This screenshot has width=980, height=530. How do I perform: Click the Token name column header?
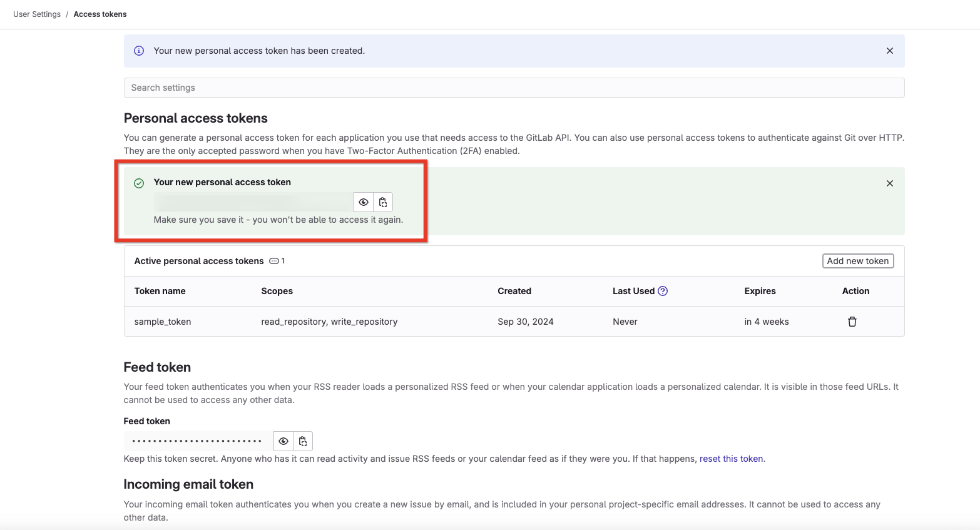pos(160,291)
